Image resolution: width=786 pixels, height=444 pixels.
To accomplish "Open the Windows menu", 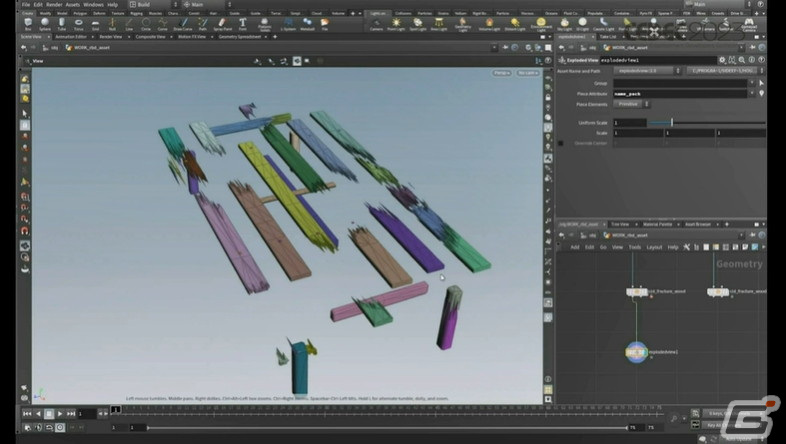I will point(93,5).
